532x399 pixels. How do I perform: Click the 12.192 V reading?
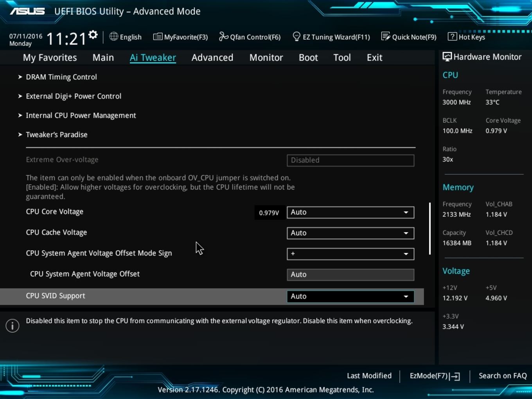pos(455,298)
